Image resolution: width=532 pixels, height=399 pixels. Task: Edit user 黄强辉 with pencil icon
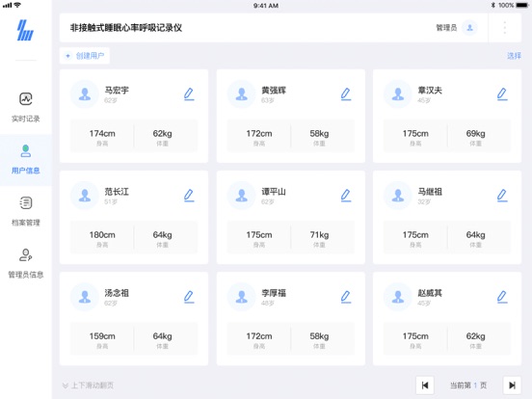346,94
